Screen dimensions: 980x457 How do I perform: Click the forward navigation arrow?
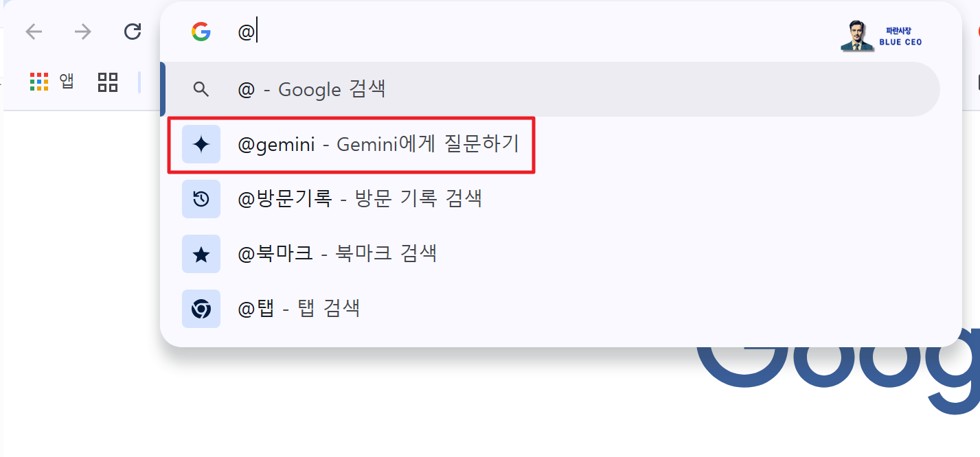(82, 31)
